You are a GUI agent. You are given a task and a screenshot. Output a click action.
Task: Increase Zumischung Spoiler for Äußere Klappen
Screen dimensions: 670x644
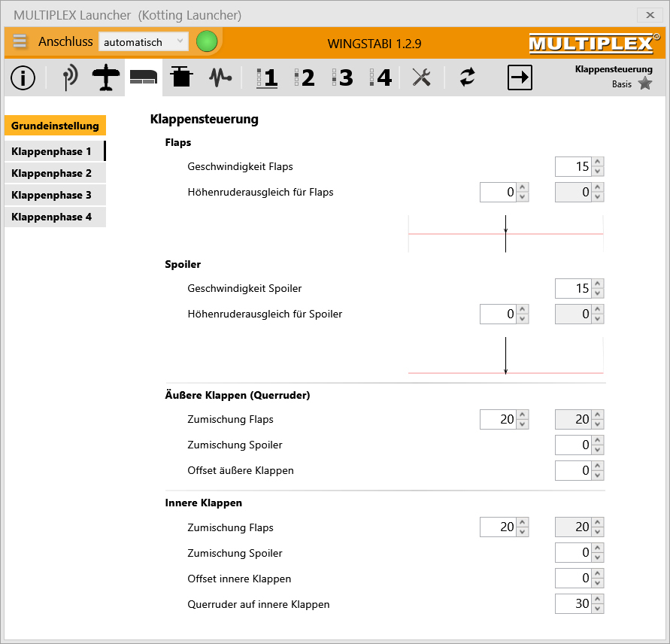[x=598, y=440]
